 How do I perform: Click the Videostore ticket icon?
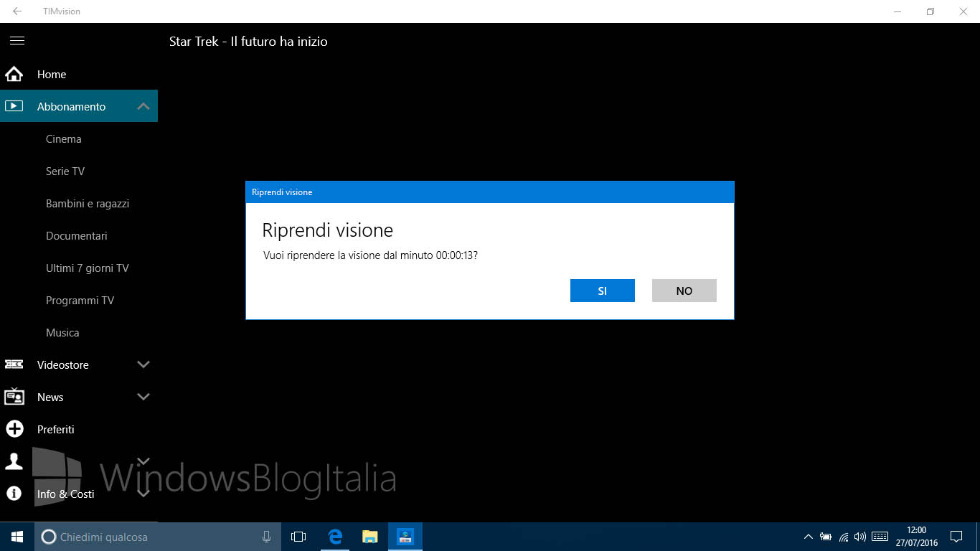[14, 364]
